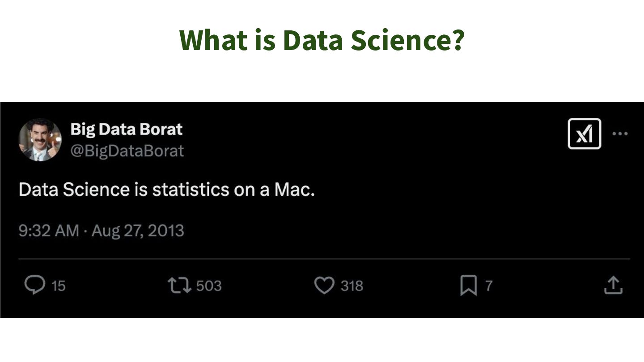Click the bookmark count 7
The width and height of the screenshot is (644, 362).
[489, 286]
